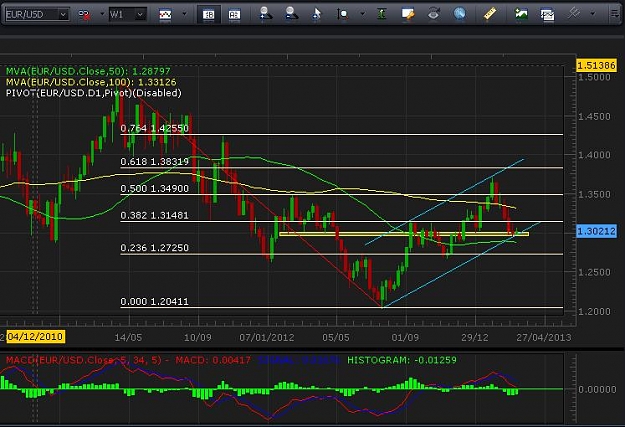The width and height of the screenshot is (625, 427).
Task: Toggle the highlighted chart layout button
Action: [x=208, y=15]
